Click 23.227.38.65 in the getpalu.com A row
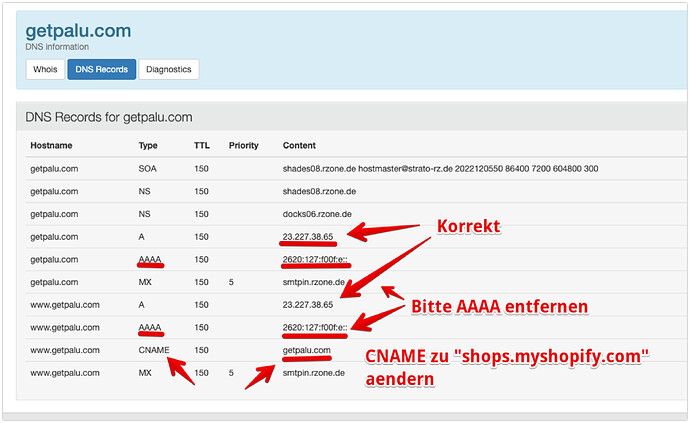Screen dimensions: 690x423 308,237
